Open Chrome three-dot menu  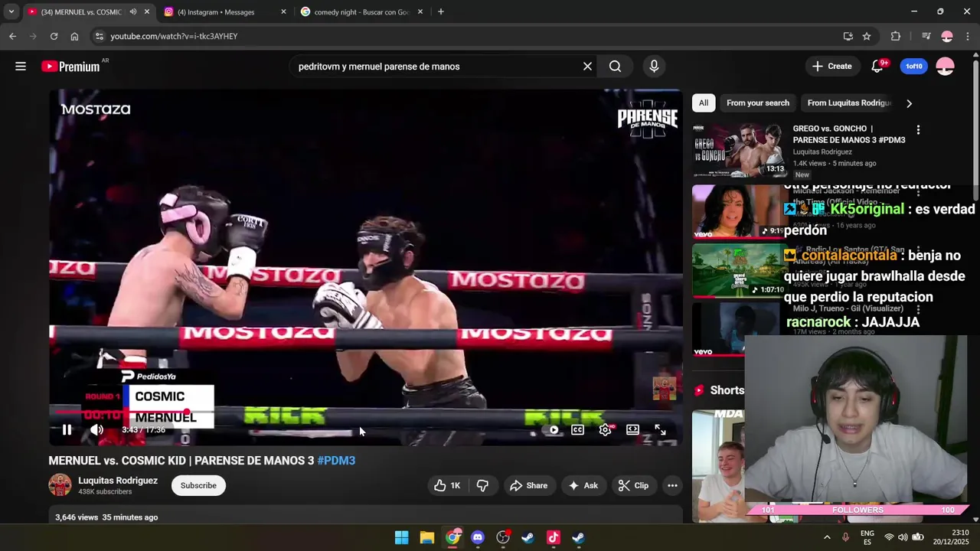pos(969,36)
